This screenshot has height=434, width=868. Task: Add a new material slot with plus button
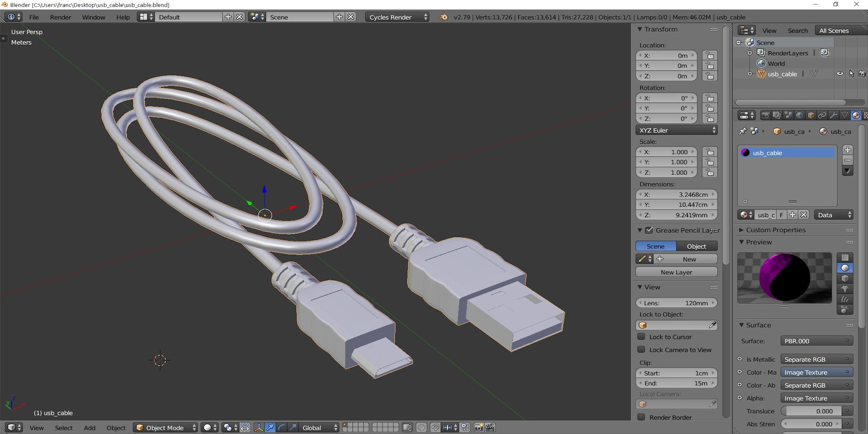[848, 150]
